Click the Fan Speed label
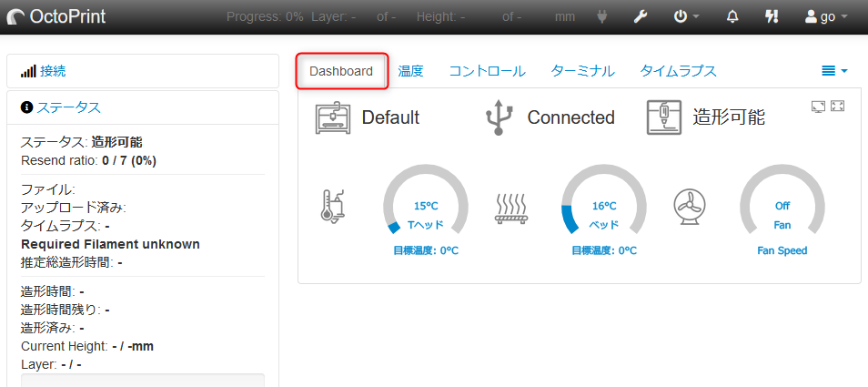The height and width of the screenshot is (387, 868). point(782,250)
